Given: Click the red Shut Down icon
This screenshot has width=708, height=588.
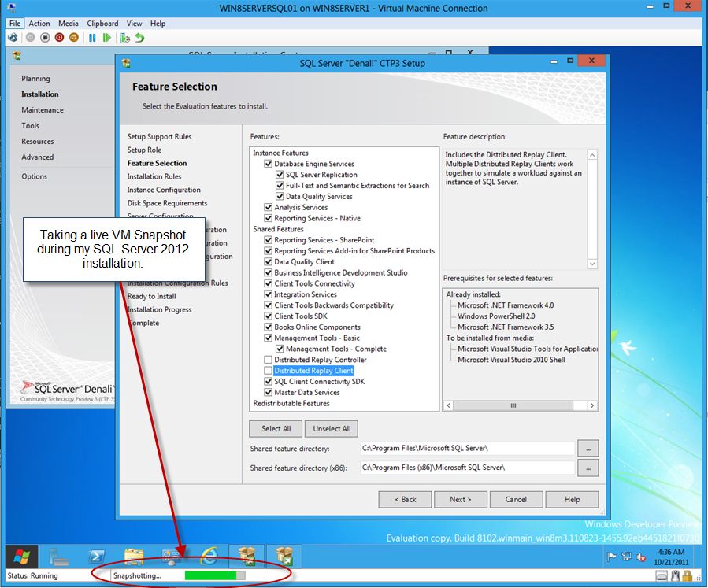Looking at the screenshot, I should click(59, 38).
